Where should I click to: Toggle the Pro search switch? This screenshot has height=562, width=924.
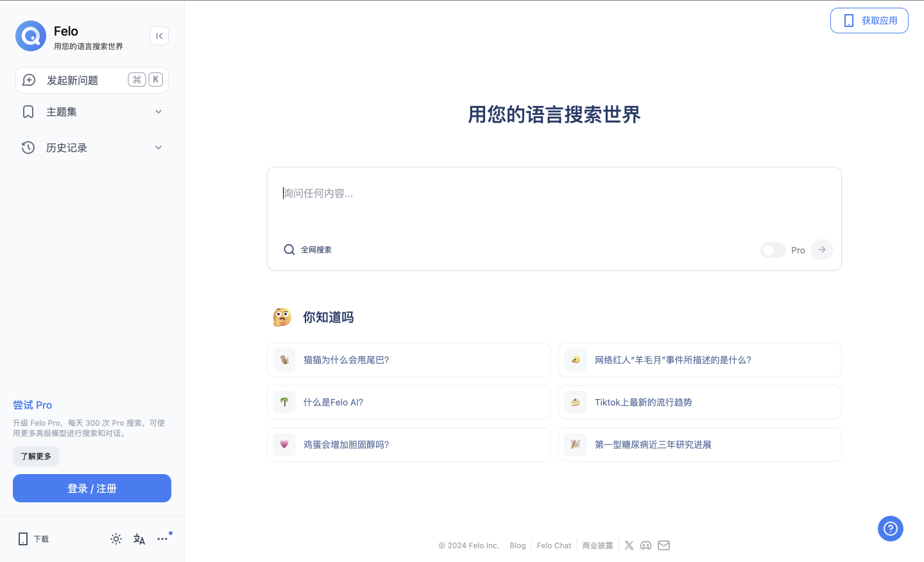[x=773, y=250]
